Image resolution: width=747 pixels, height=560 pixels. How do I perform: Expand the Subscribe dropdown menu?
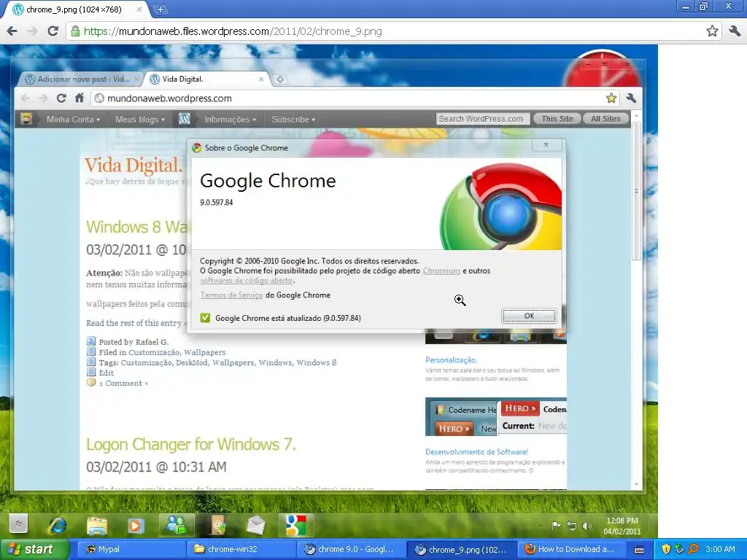[293, 120]
